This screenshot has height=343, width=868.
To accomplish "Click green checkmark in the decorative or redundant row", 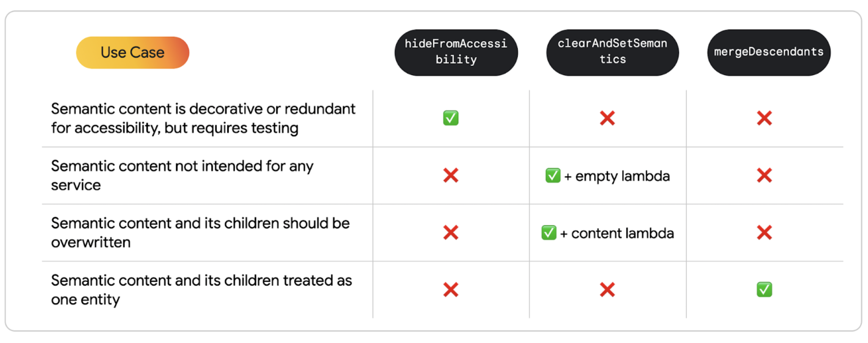I will point(450,118).
